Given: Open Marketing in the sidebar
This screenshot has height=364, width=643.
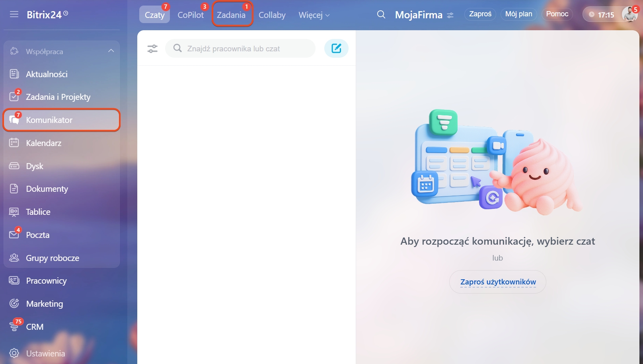Looking at the screenshot, I should pos(62,304).
